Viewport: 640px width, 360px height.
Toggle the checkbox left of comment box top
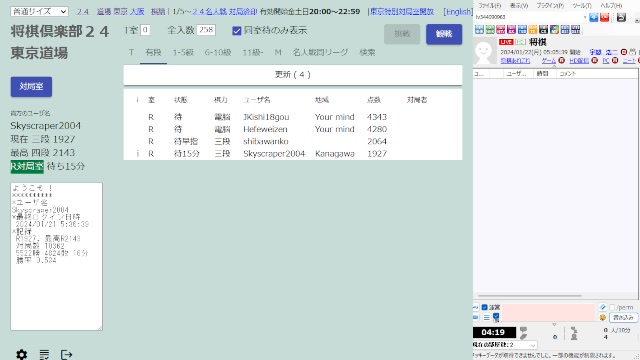(484, 307)
